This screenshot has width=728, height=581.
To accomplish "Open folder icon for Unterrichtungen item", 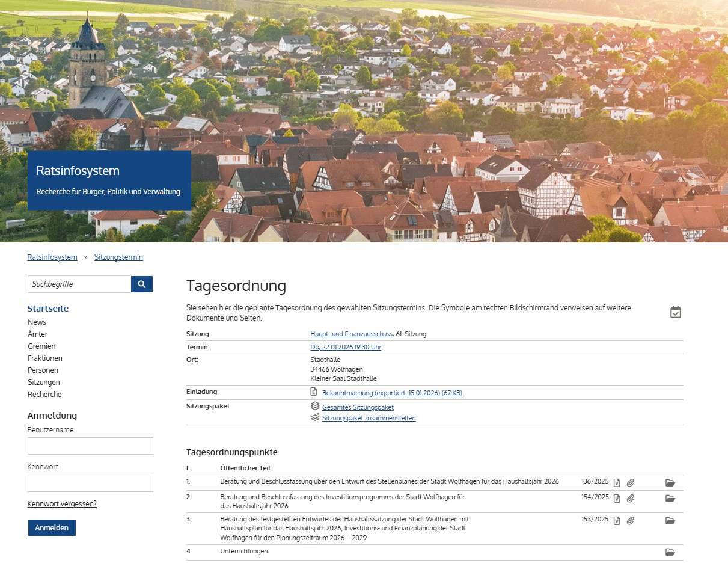I will point(670,552).
